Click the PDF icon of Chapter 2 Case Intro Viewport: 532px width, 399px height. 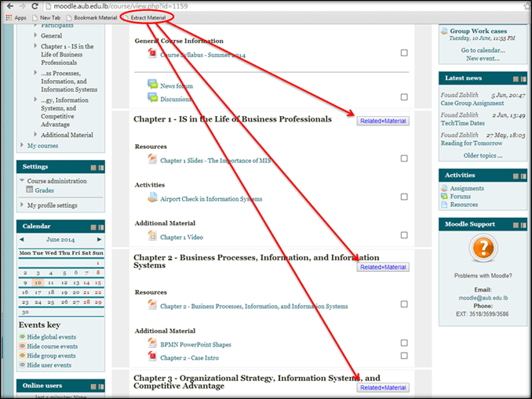coord(152,357)
